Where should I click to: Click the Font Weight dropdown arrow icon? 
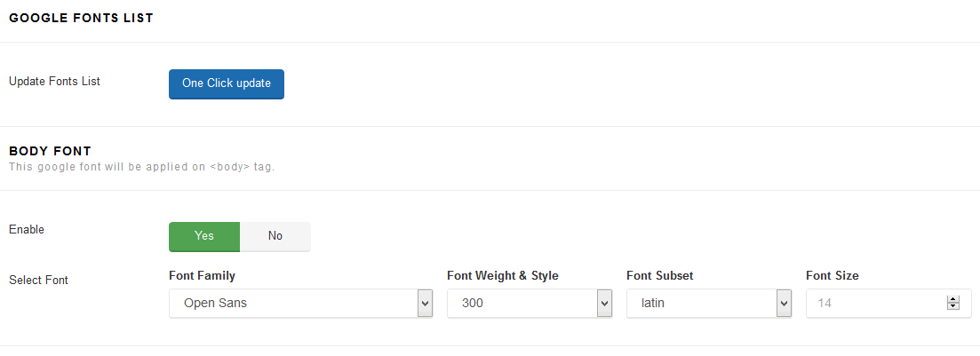604,304
